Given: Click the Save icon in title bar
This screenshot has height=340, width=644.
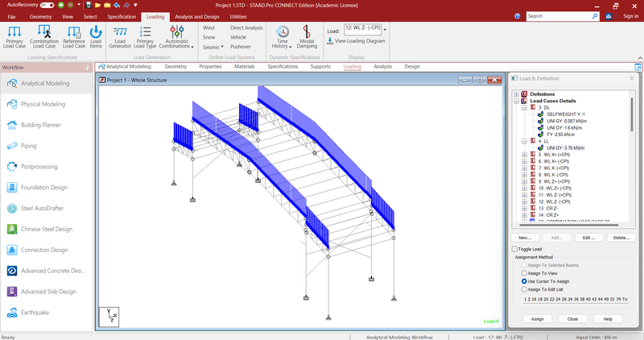Looking at the screenshot, I should pos(89,6).
